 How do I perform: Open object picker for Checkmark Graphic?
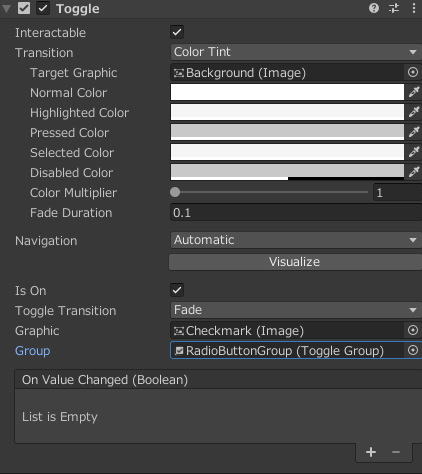pos(413,330)
